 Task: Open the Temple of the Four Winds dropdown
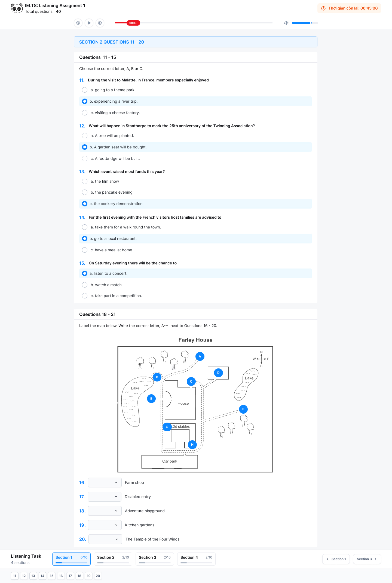[x=105, y=539]
